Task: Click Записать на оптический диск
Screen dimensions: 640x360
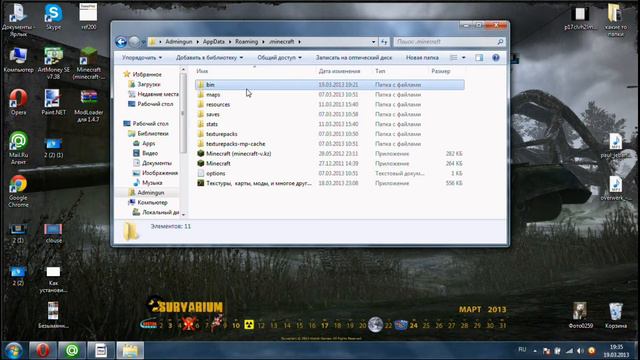Action: [354, 58]
